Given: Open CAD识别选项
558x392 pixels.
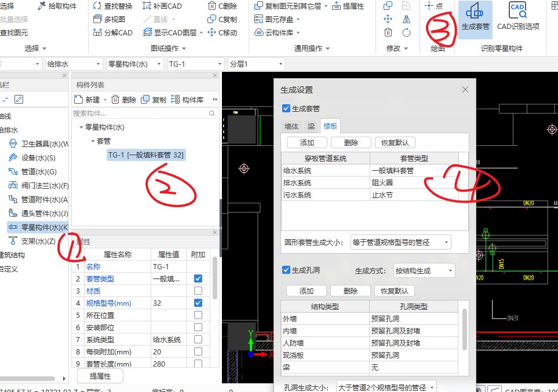Looking at the screenshot, I should pos(518,17).
